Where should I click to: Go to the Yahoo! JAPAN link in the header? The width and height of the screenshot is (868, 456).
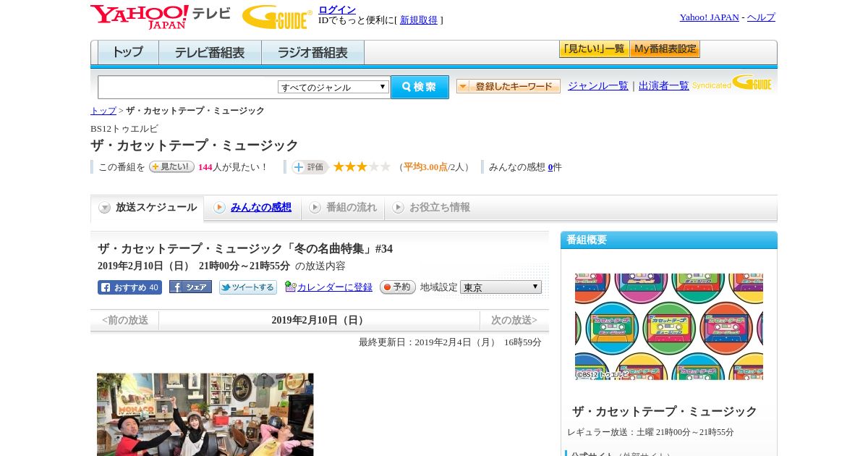pos(709,17)
